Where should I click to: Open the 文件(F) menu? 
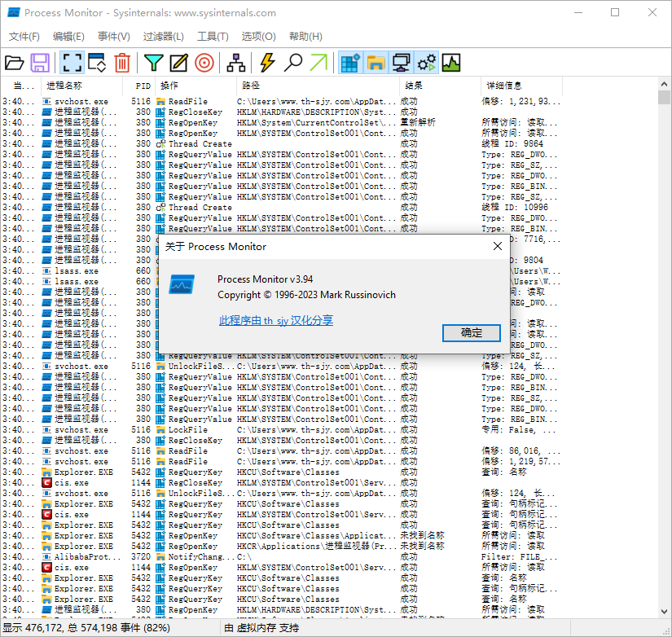coord(24,37)
